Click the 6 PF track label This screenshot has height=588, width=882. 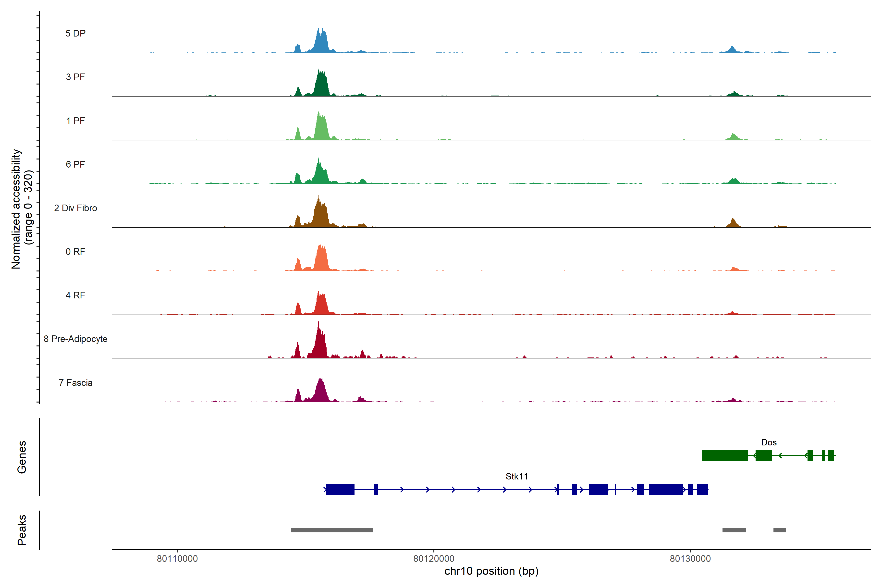coord(75,164)
